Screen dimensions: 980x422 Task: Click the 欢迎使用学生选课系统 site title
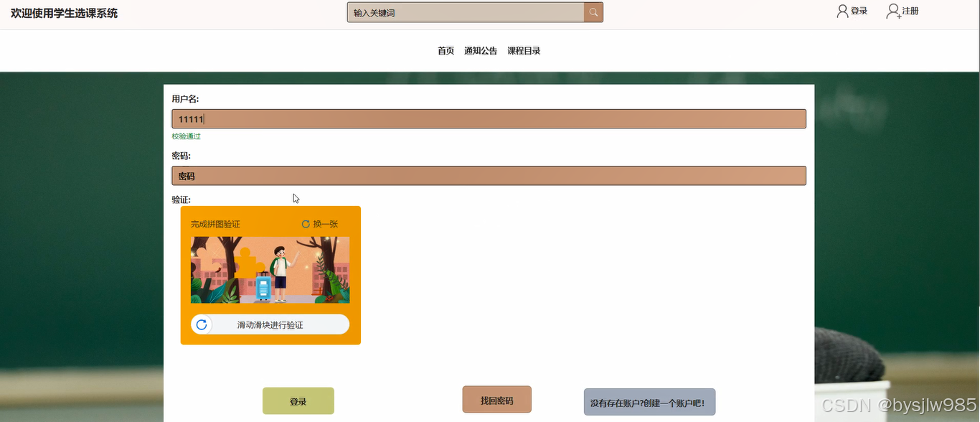tap(65, 12)
